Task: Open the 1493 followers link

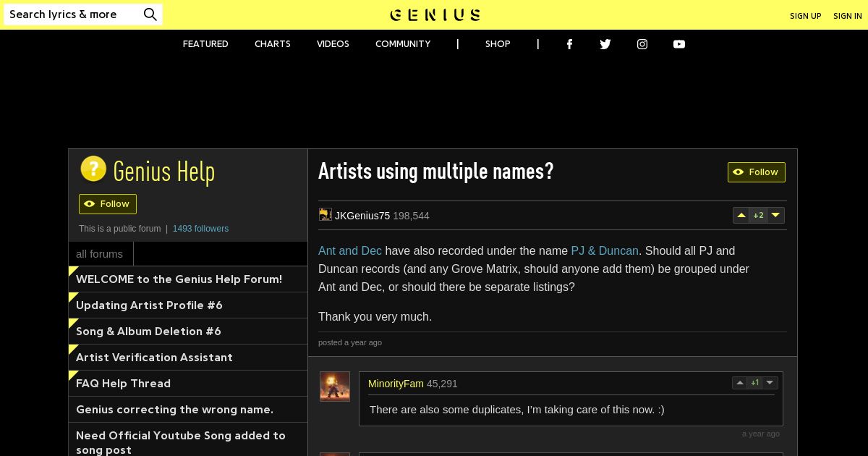Action: (x=200, y=229)
